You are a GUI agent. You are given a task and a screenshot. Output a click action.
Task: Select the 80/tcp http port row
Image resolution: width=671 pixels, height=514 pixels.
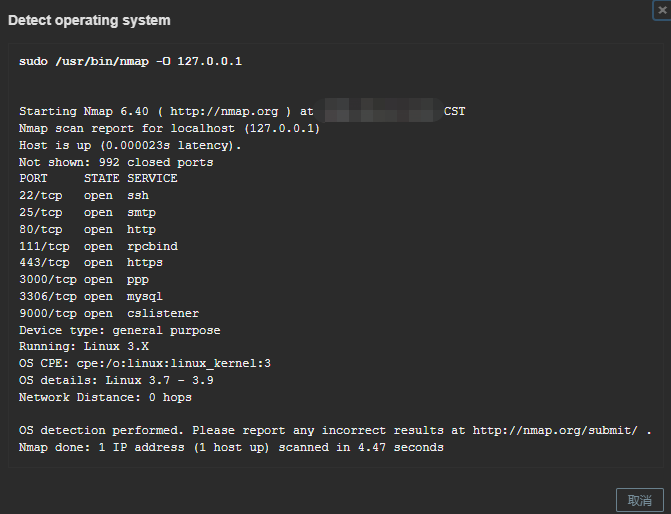coord(87,230)
